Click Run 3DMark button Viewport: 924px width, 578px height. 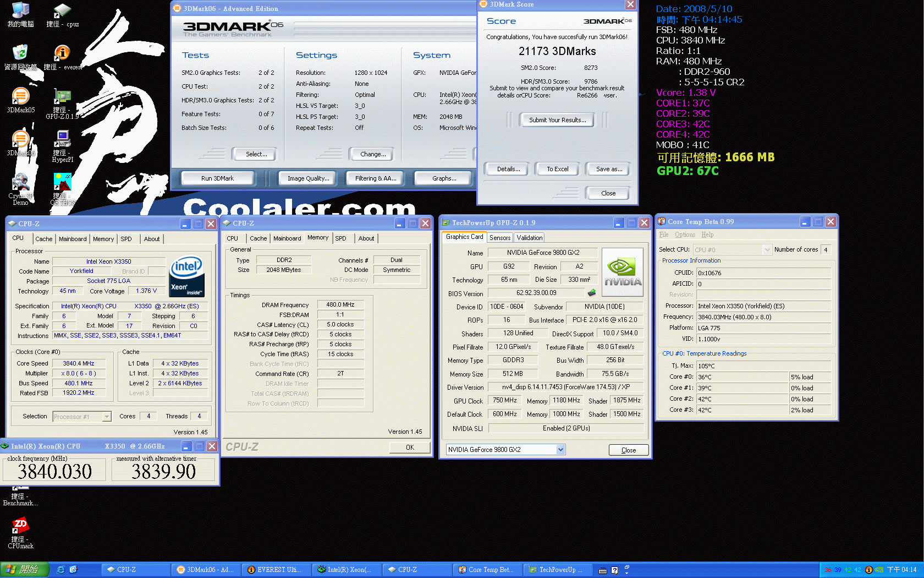[x=217, y=178]
